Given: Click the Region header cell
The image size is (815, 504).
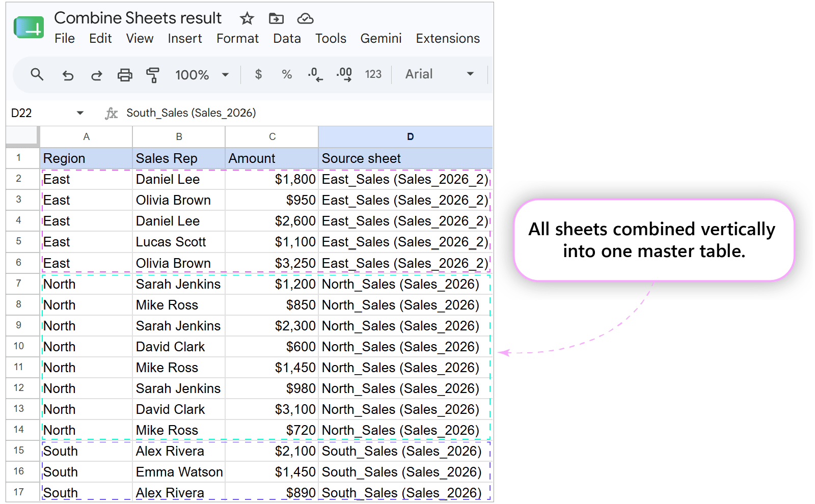Looking at the screenshot, I should coord(86,158).
